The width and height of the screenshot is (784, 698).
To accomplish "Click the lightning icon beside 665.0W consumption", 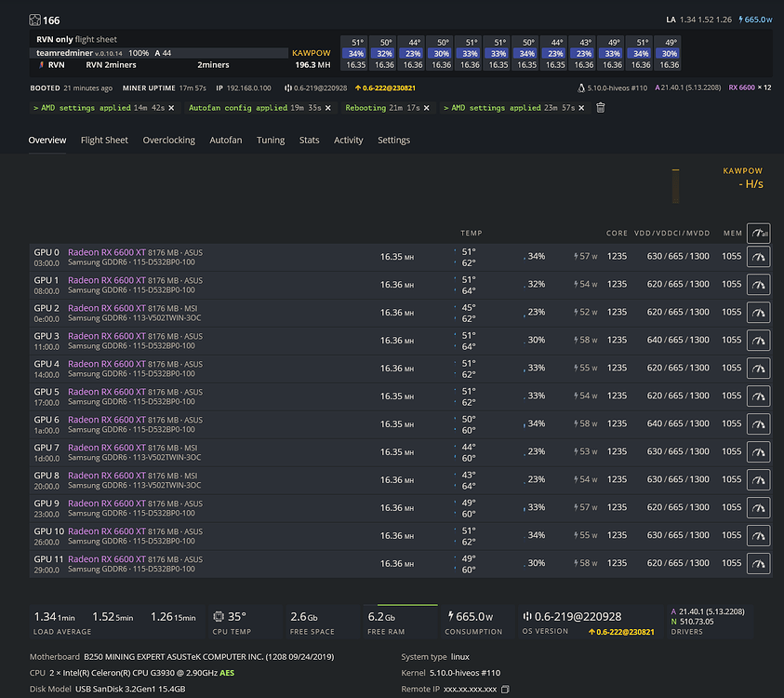I will (450, 616).
